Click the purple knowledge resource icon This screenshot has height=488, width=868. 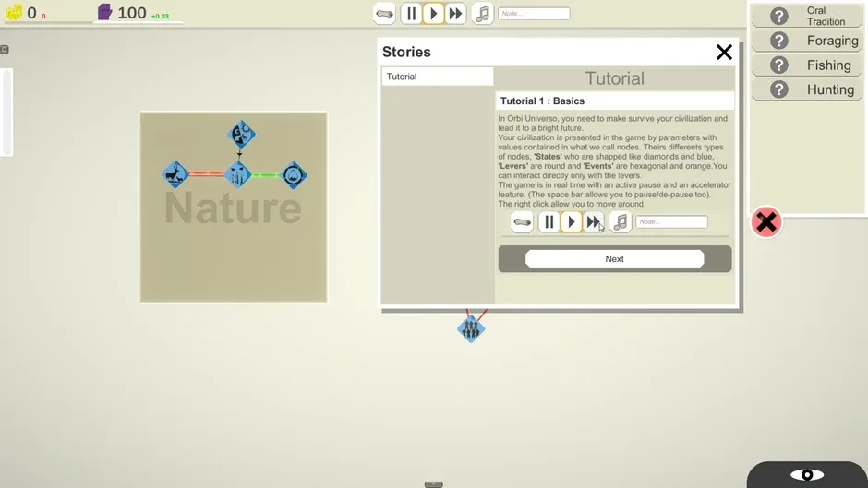(x=104, y=12)
